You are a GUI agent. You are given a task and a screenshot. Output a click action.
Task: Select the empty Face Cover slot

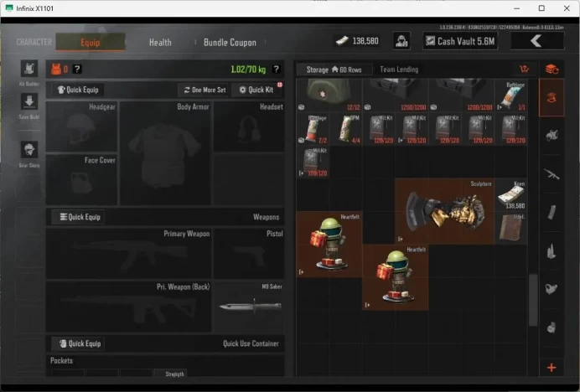pos(81,180)
